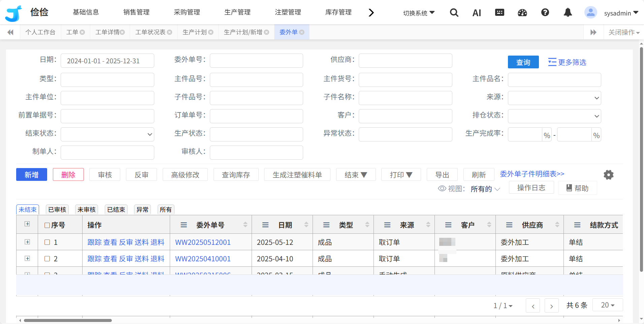Screen dimensions: 644x324
Task: Open the 生产管理 menu
Action: 237,12
